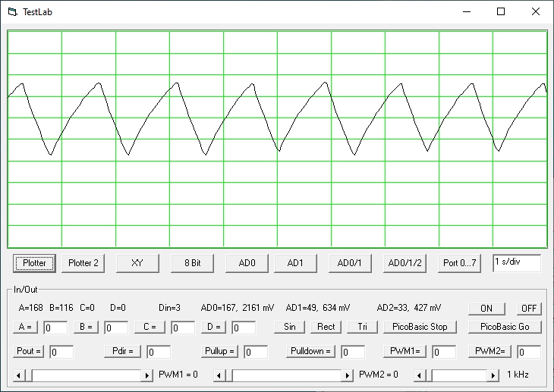554x392 pixels.
Task: Click the TestLab title bar icon
Action: (x=12, y=11)
